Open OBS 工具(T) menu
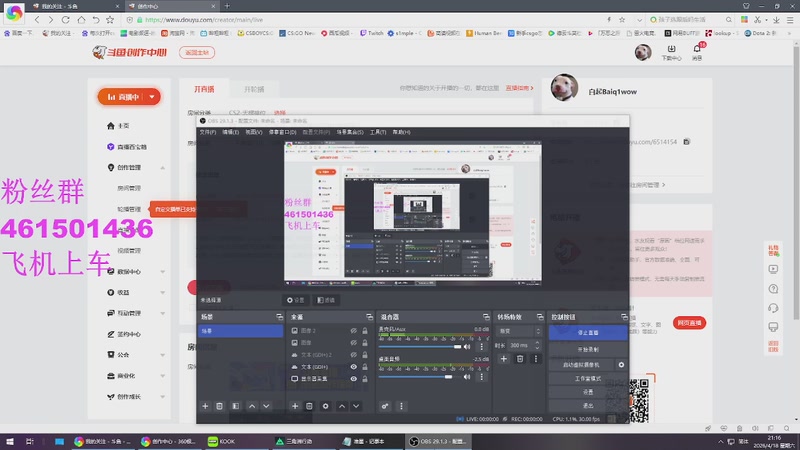The height and width of the screenshot is (450, 800). pyautogui.click(x=378, y=132)
